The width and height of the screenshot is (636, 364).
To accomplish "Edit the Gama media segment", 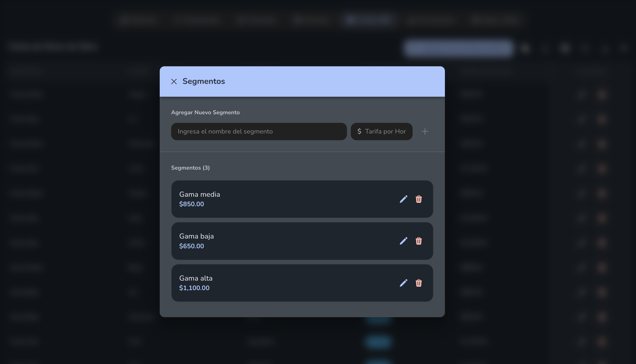I will (404, 199).
